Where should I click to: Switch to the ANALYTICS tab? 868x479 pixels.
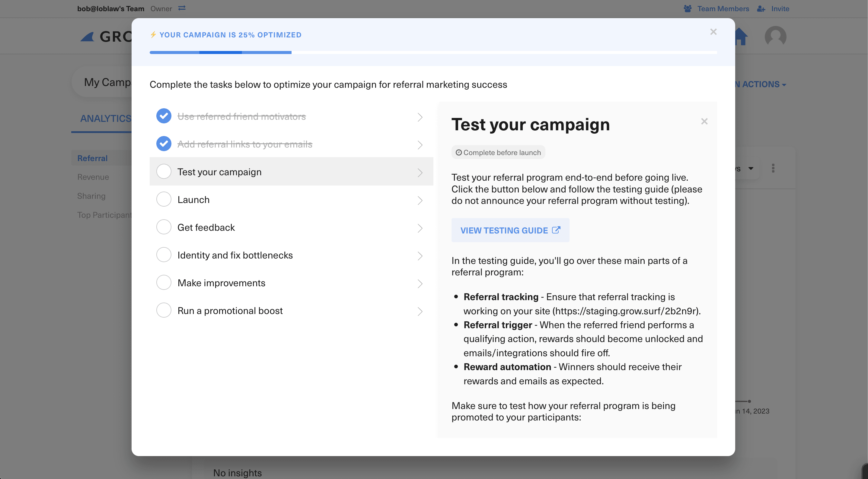105,119
